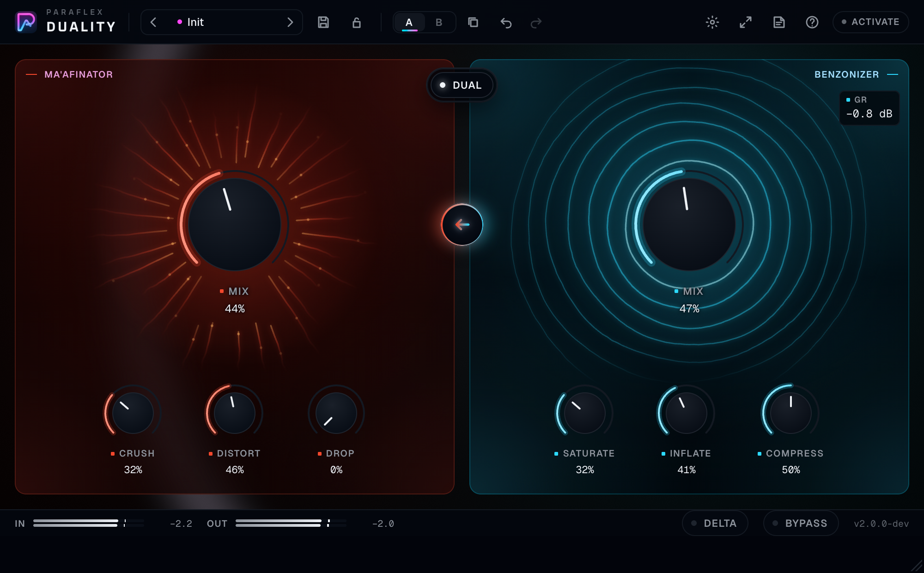
Task: Click the OUT level meter
Action: (x=291, y=523)
